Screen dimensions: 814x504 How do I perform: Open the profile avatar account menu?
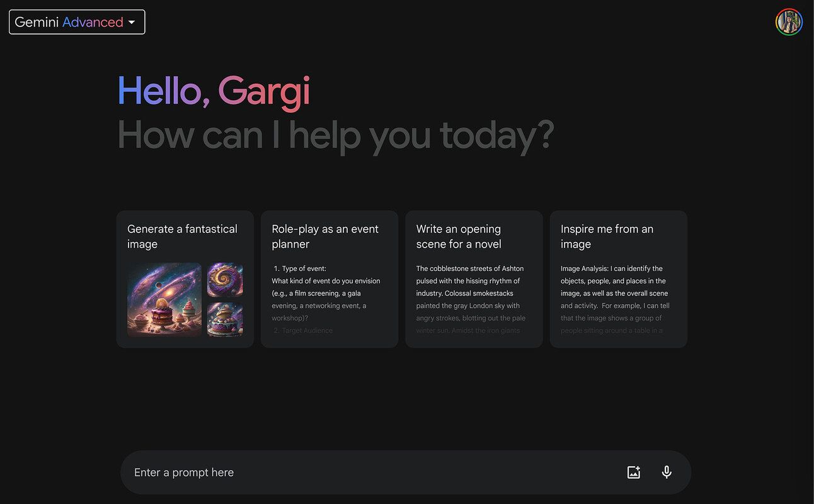789,22
